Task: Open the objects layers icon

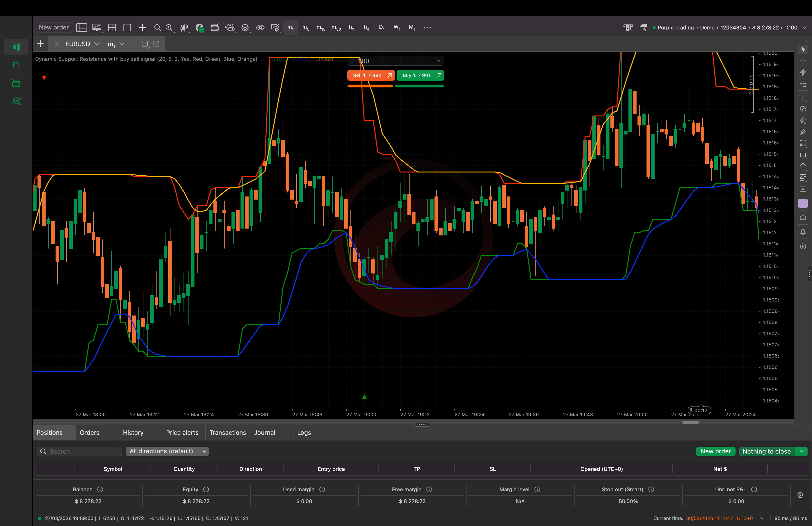Action: [x=245, y=27]
